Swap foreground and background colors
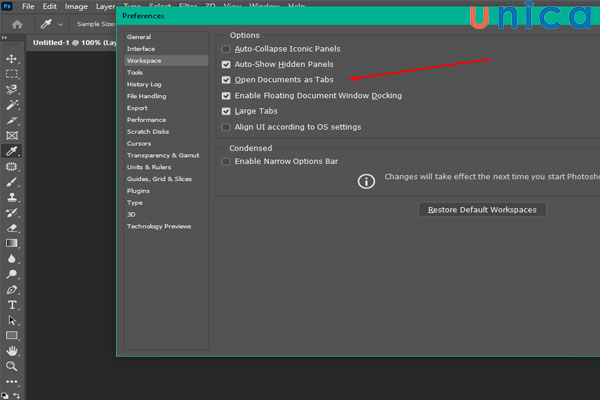This screenshot has width=600, height=400. pyautogui.click(x=16, y=395)
